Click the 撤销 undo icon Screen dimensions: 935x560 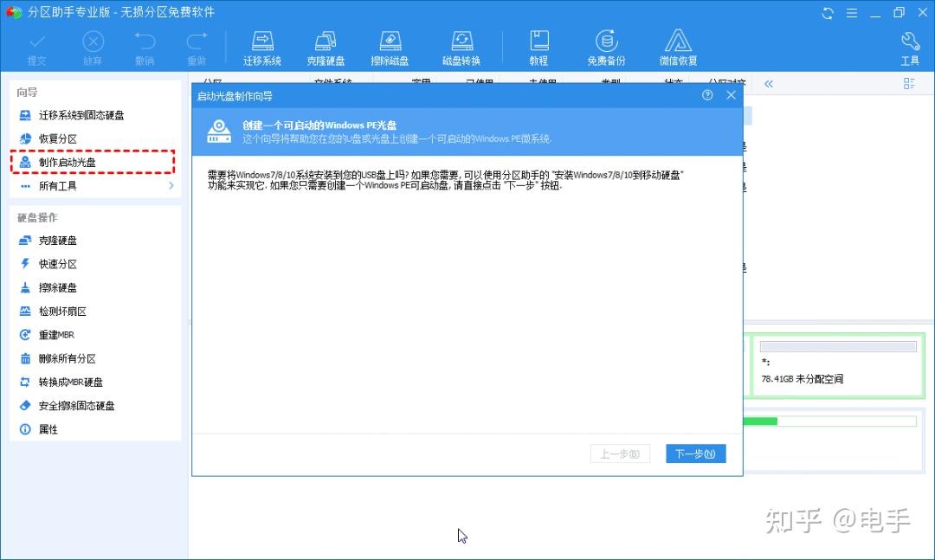click(x=145, y=47)
